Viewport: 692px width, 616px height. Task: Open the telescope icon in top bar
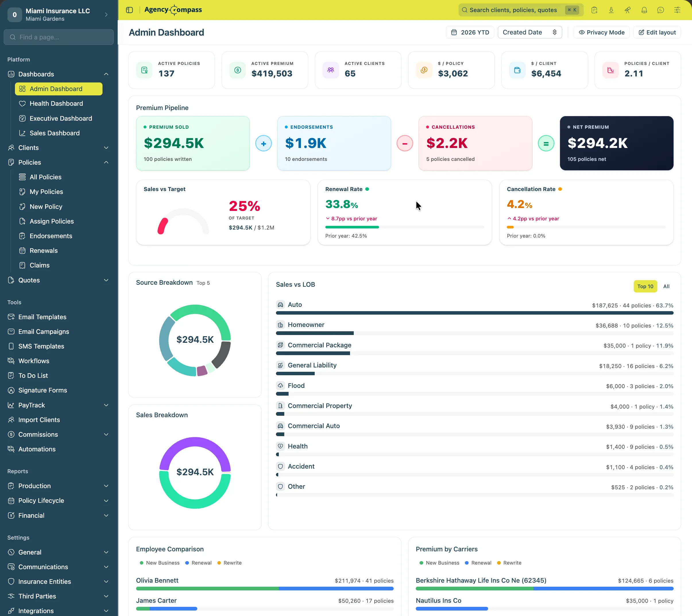pos(627,10)
